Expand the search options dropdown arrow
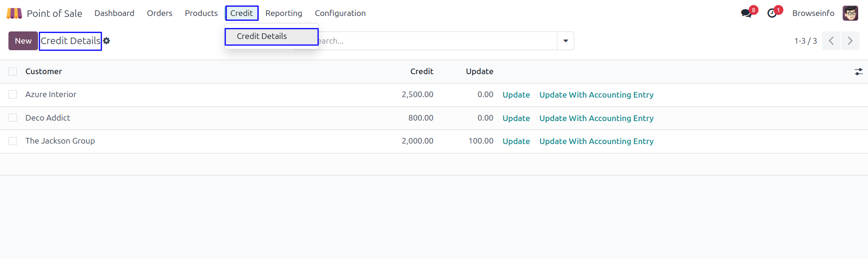The width and height of the screenshot is (868, 259). click(565, 41)
